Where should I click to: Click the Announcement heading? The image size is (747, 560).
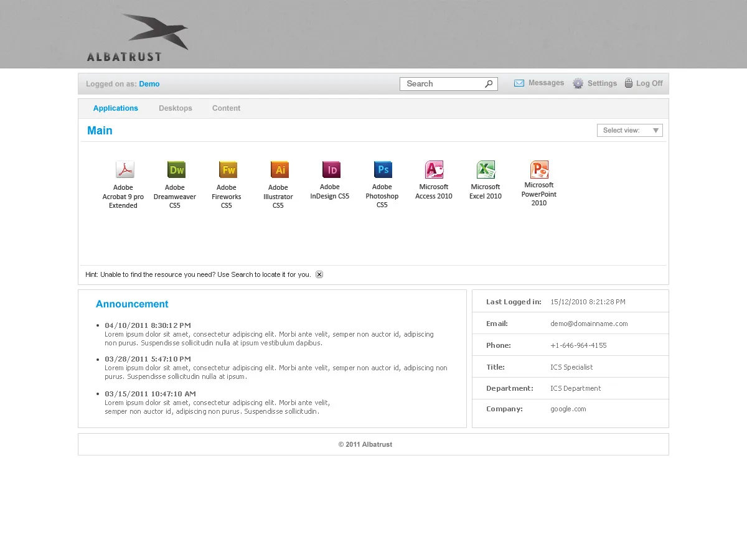tap(132, 304)
